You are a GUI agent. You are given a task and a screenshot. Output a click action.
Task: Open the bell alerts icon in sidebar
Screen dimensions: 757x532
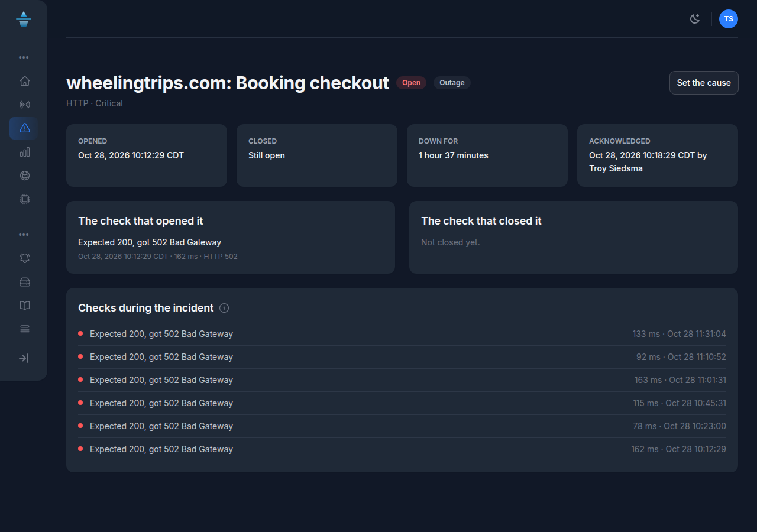[24, 258]
